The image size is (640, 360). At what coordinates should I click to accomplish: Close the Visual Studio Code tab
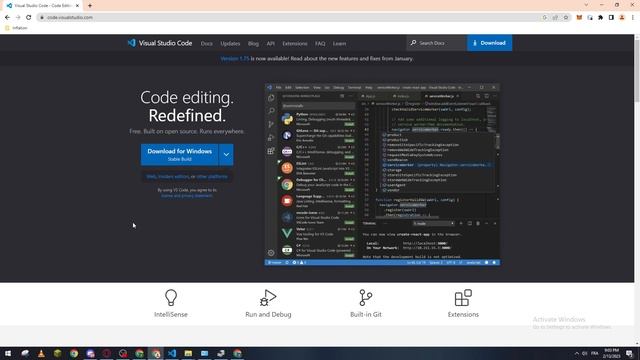(77, 6)
